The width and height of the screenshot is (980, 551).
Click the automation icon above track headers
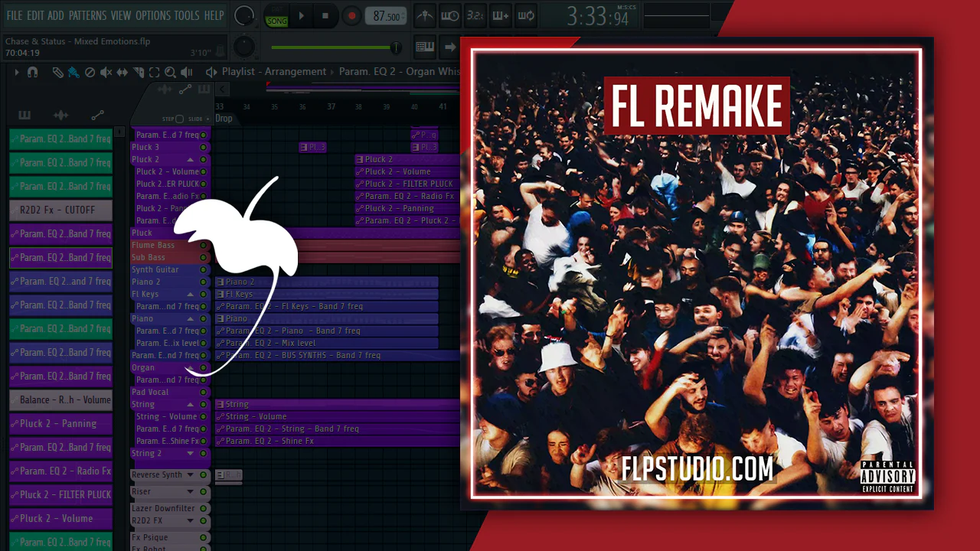click(x=185, y=90)
